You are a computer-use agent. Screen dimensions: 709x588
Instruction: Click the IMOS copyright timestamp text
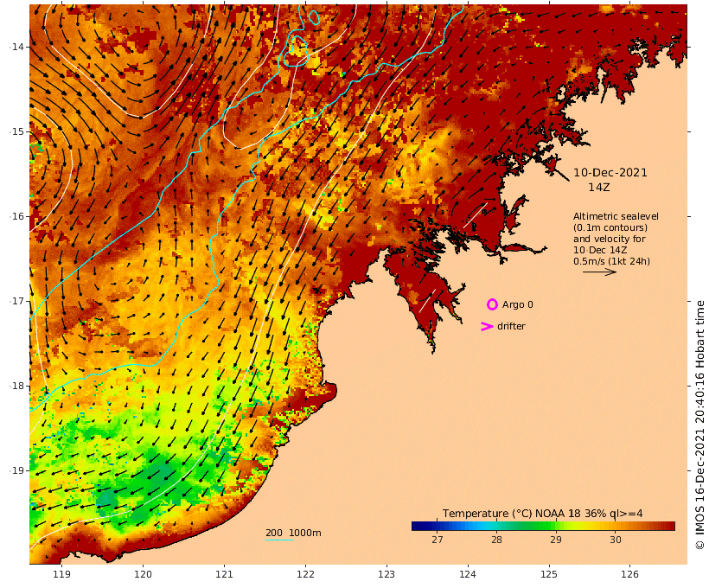699,425
